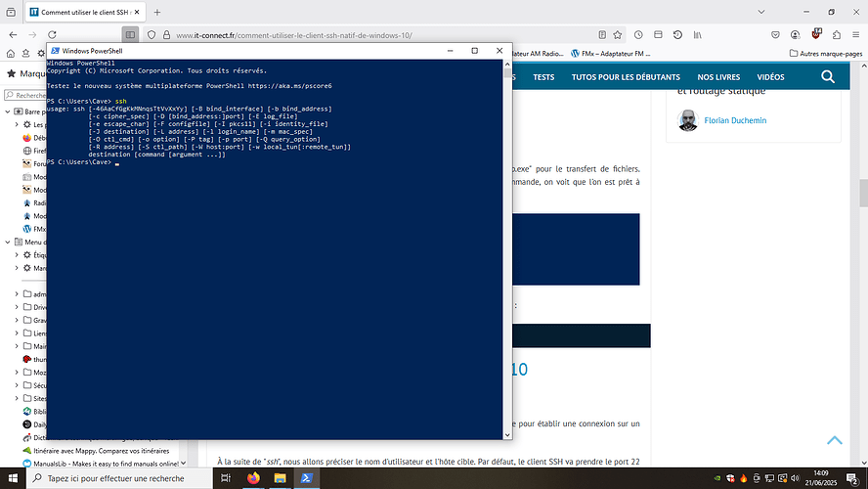Show site security padlock information
The image size is (868, 489).
click(166, 35)
